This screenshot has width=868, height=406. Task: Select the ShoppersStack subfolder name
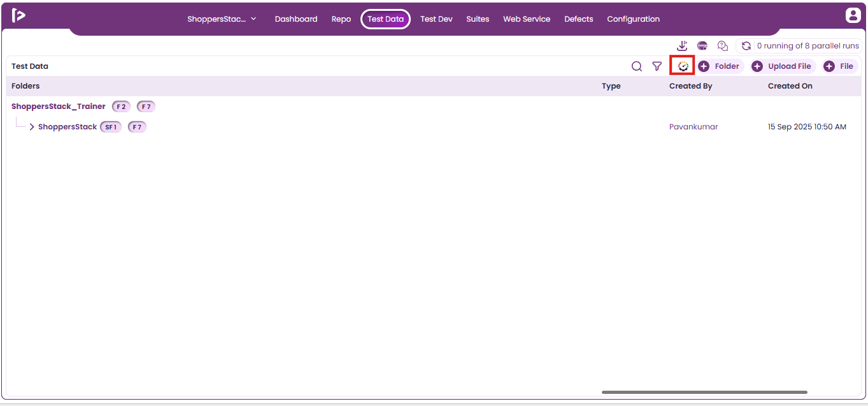[68, 127]
